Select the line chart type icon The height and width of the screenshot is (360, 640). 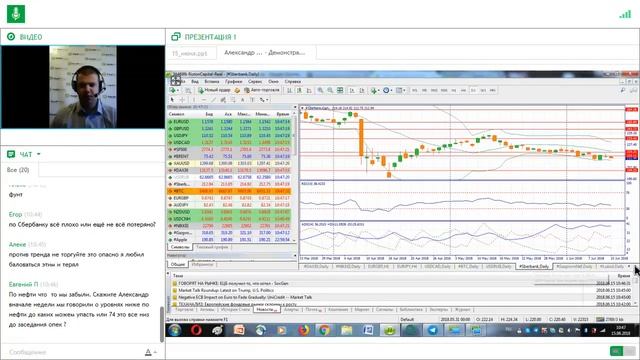point(309,90)
